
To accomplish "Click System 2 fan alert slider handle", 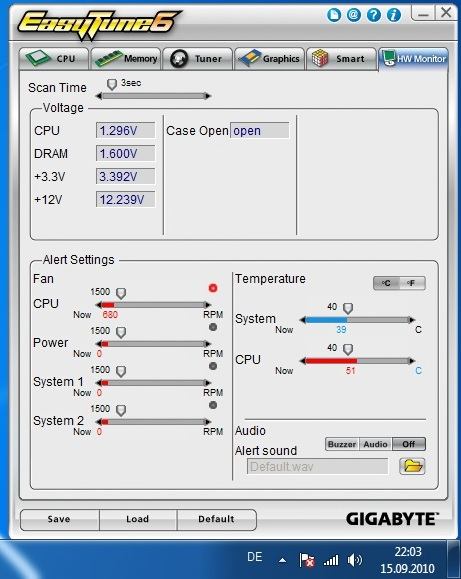I will click(x=121, y=410).
